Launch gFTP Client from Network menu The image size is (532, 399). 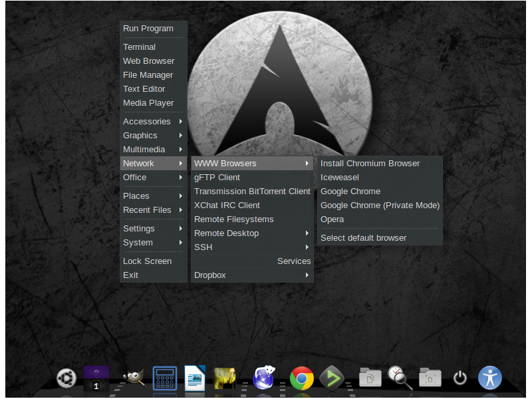tap(252, 177)
